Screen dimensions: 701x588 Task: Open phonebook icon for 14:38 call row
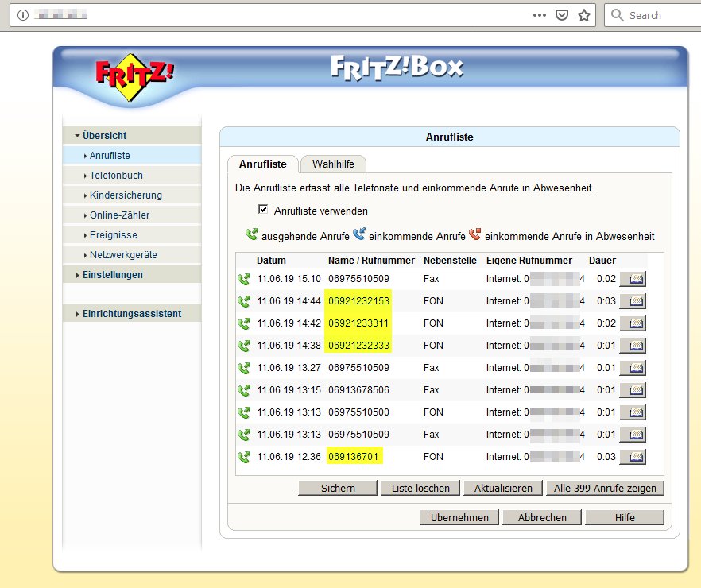[633, 346]
